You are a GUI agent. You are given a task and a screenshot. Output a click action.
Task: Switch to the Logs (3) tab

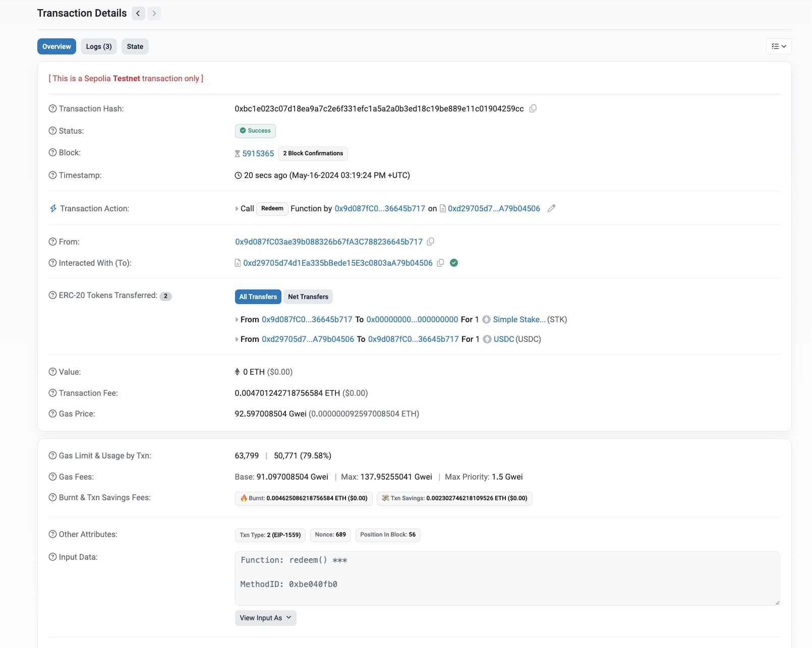tap(98, 46)
